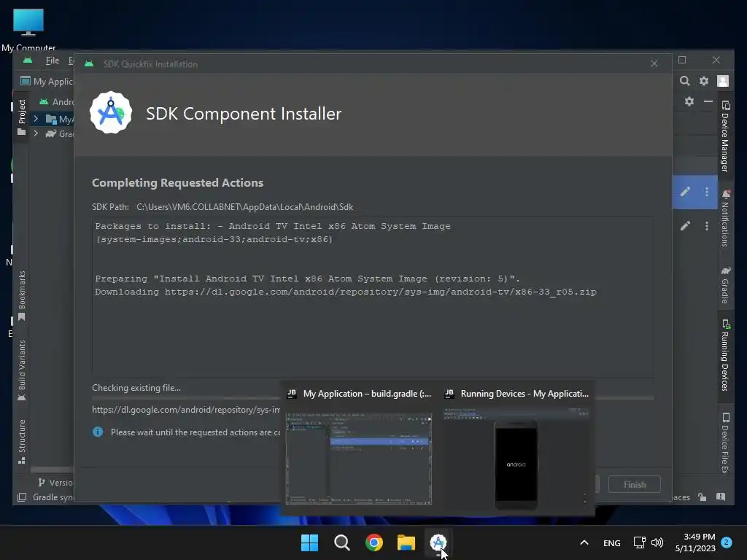
Task: Open Bookmarks tool window tab
Action: tap(21, 296)
